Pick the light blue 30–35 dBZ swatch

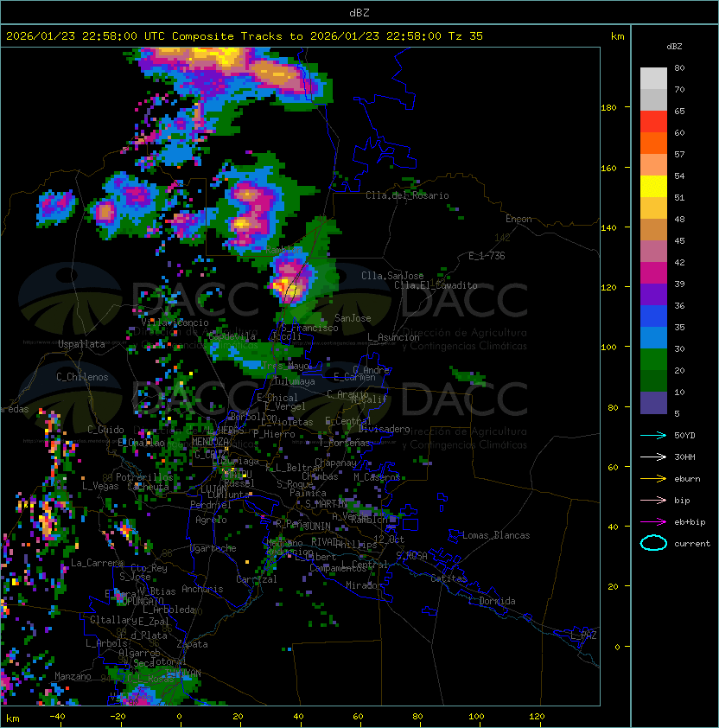tap(653, 337)
